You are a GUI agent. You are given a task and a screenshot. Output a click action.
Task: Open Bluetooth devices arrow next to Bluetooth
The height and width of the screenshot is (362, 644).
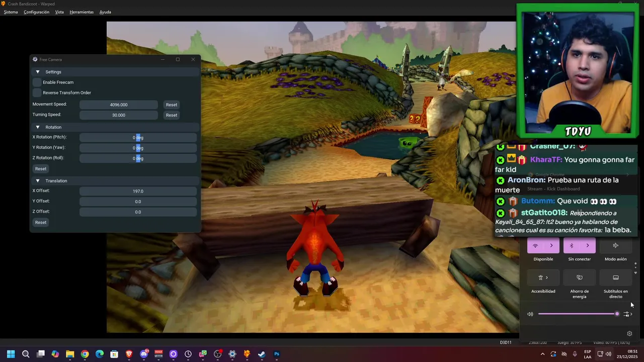click(588, 246)
